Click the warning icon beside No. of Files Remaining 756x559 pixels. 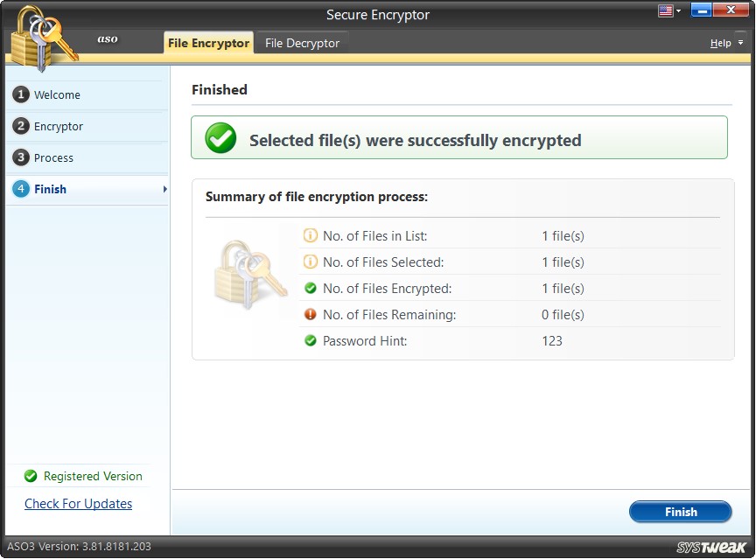(x=309, y=314)
